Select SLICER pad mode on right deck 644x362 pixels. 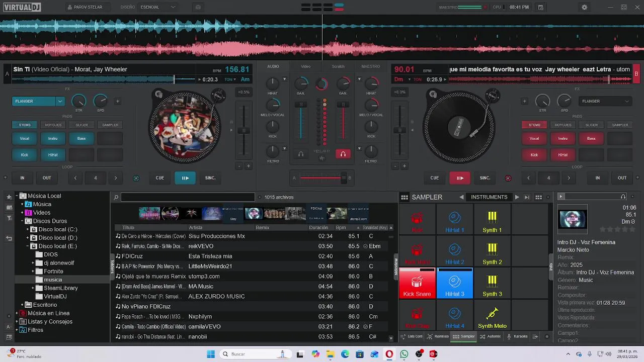(x=592, y=125)
